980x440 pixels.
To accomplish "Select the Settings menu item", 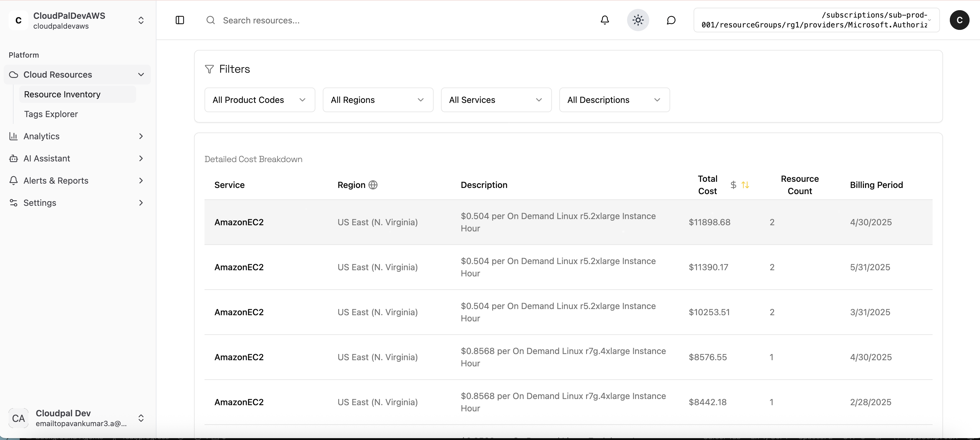I will coord(77,203).
